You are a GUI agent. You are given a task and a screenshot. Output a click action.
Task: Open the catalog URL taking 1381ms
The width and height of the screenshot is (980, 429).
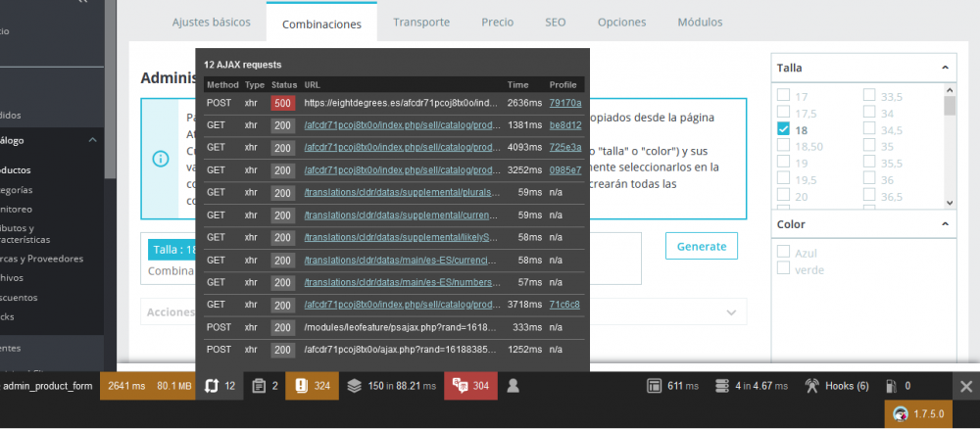pos(403,125)
